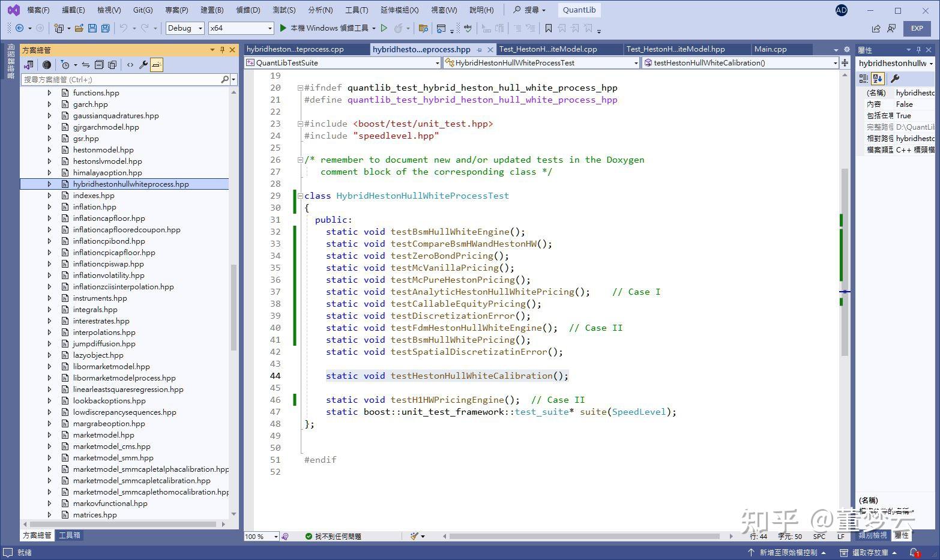Toggle Categorized view in Properties panel
The height and width of the screenshot is (560, 940).
864,79
